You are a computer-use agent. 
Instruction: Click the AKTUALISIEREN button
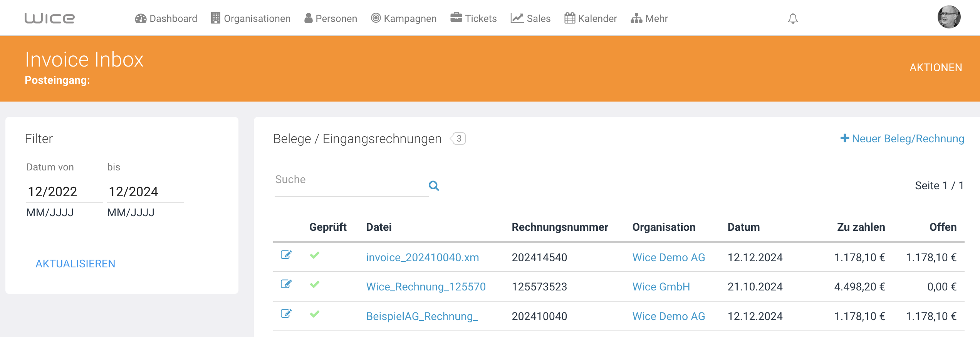click(76, 264)
